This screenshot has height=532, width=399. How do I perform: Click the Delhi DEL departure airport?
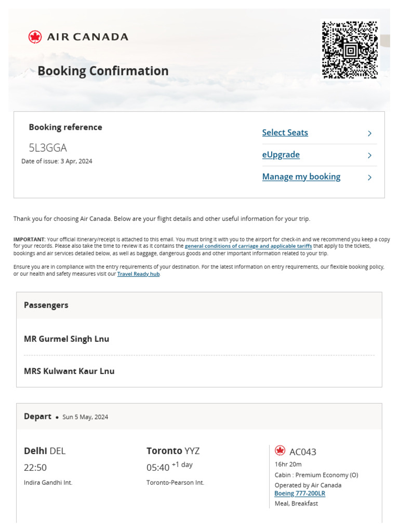tap(45, 450)
